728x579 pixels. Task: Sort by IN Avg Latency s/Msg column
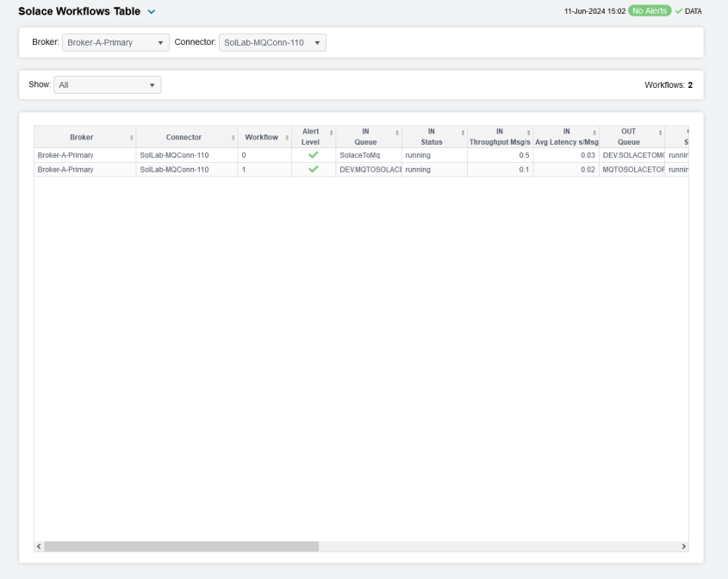[566, 136]
